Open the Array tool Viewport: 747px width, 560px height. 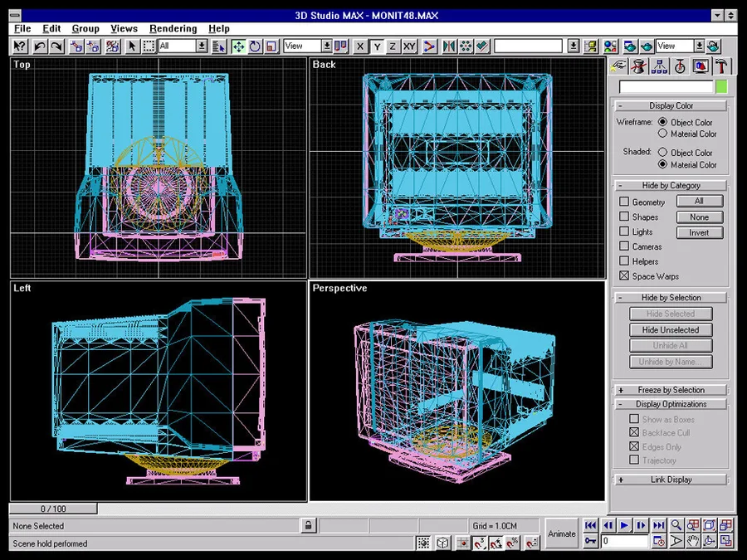click(x=466, y=46)
